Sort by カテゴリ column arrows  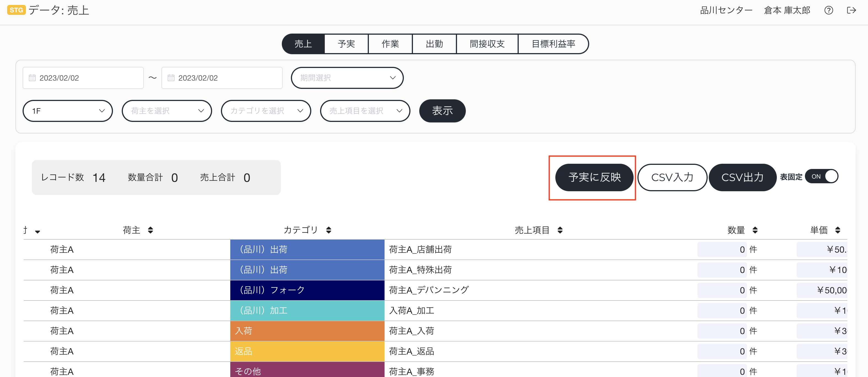[x=329, y=230]
